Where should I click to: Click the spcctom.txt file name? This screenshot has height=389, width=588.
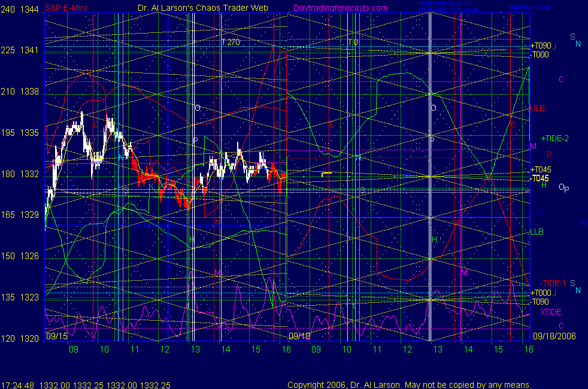(529, 7)
